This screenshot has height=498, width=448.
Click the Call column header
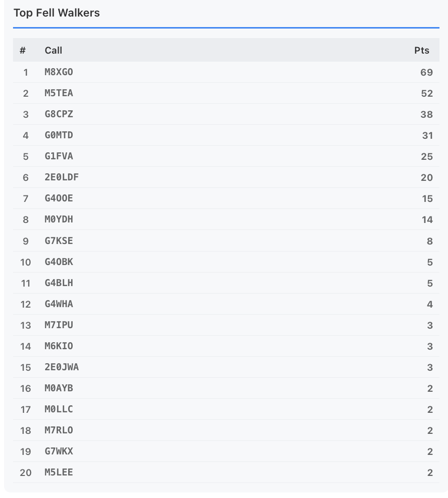53,50
